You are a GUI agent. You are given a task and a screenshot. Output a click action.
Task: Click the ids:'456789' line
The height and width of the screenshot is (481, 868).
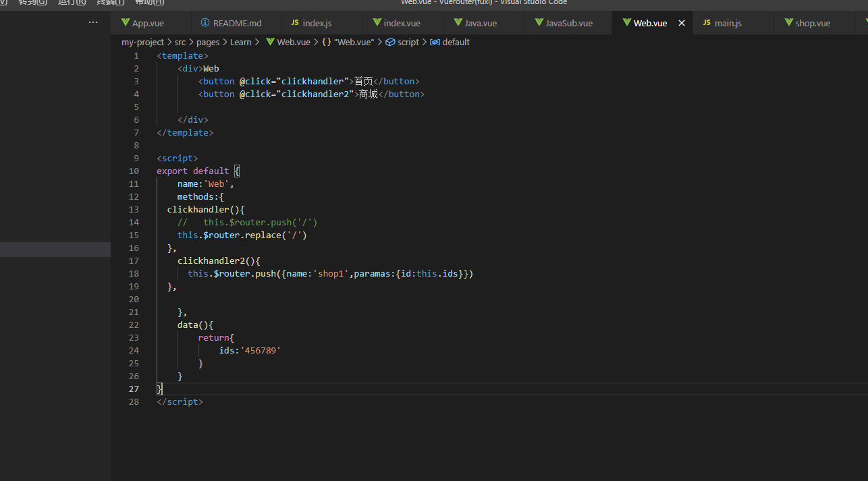click(x=250, y=351)
